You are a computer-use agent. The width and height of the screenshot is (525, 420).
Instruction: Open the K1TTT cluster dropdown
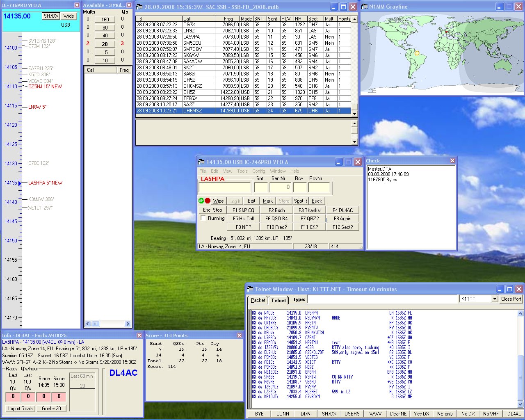click(495, 299)
